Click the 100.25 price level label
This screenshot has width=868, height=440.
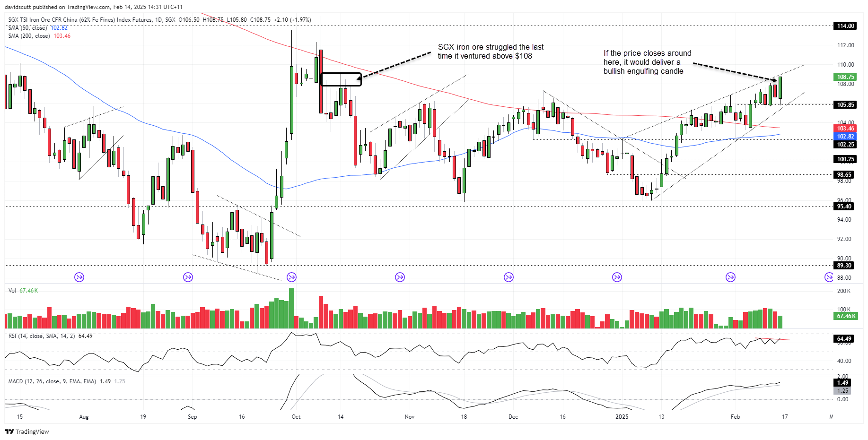(x=845, y=159)
